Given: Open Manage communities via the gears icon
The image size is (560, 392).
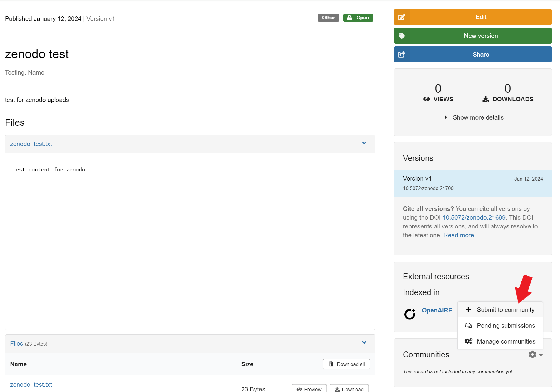Looking at the screenshot, I should [x=468, y=341].
